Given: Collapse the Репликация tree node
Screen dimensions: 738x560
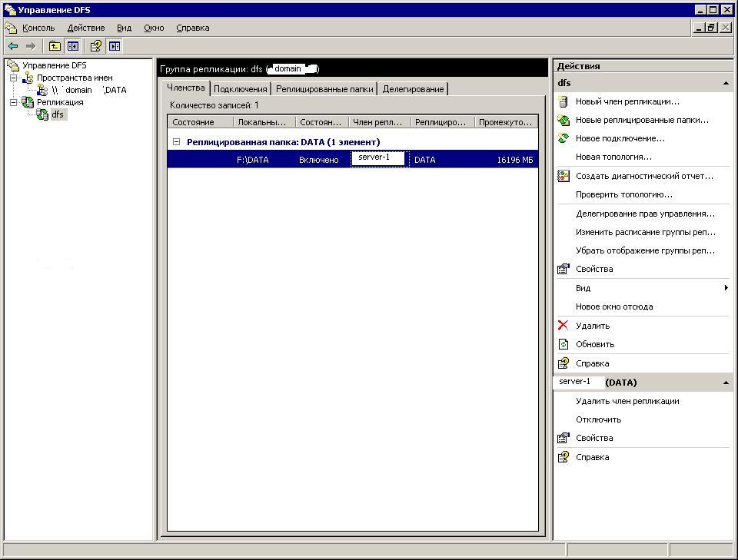Looking at the screenshot, I should (14, 102).
